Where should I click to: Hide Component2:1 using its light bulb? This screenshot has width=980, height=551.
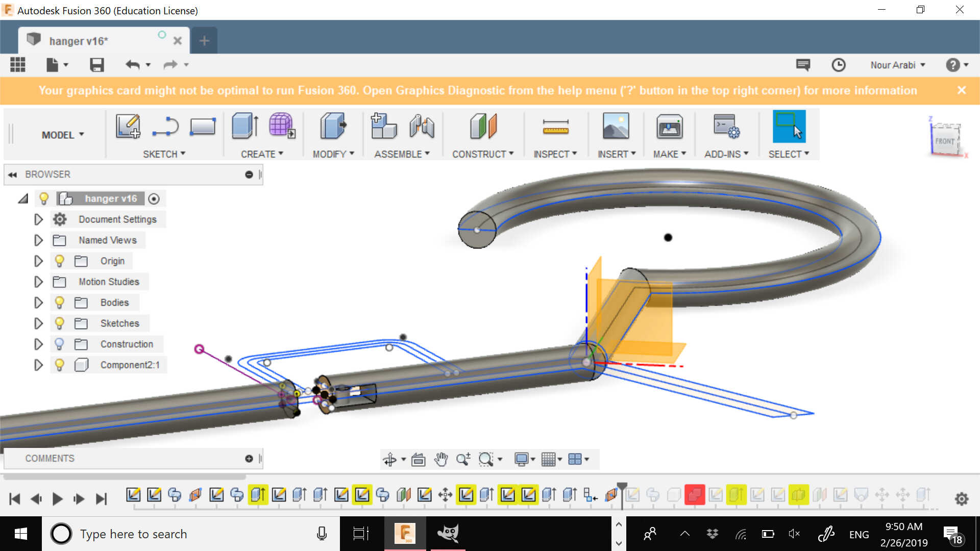[x=60, y=365]
